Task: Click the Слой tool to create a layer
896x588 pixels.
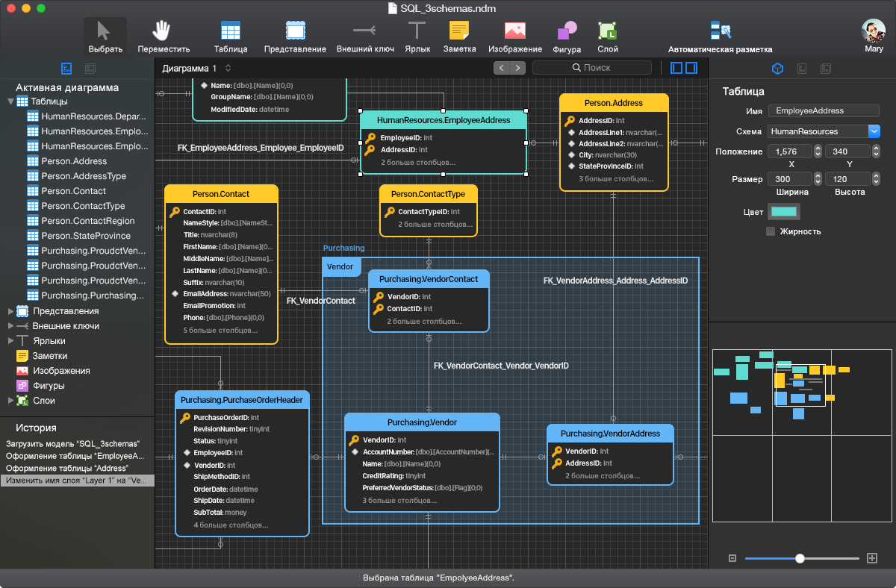Action: click(607, 35)
